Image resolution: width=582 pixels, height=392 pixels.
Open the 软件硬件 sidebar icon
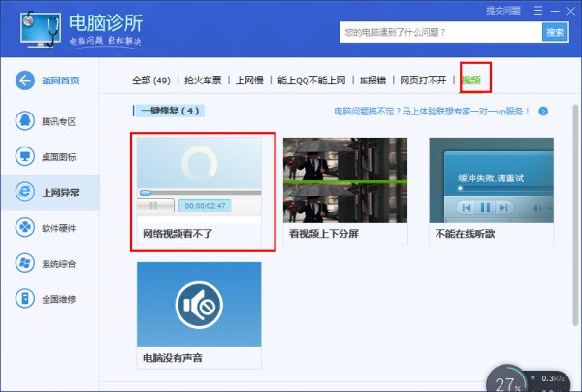(x=25, y=227)
